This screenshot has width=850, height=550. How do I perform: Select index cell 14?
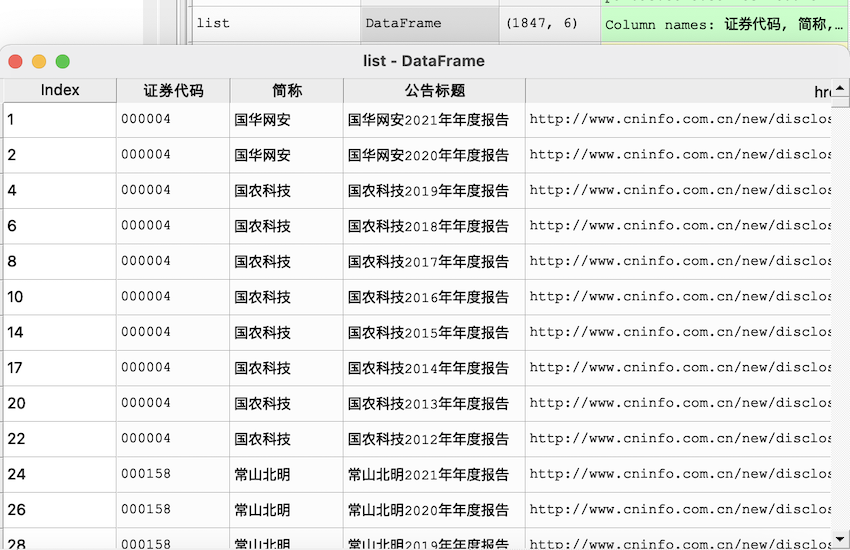click(x=60, y=333)
